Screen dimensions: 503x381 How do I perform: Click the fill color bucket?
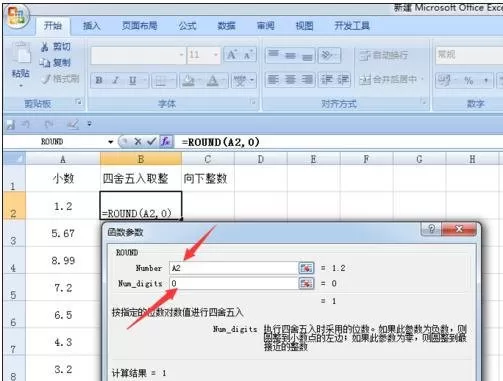(188, 80)
